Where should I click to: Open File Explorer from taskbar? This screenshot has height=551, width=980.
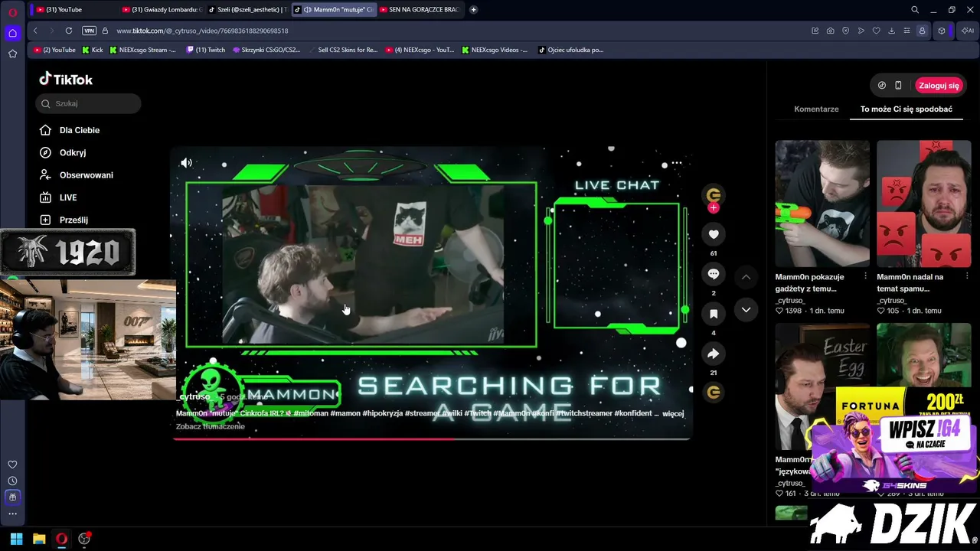tap(39, 539)
